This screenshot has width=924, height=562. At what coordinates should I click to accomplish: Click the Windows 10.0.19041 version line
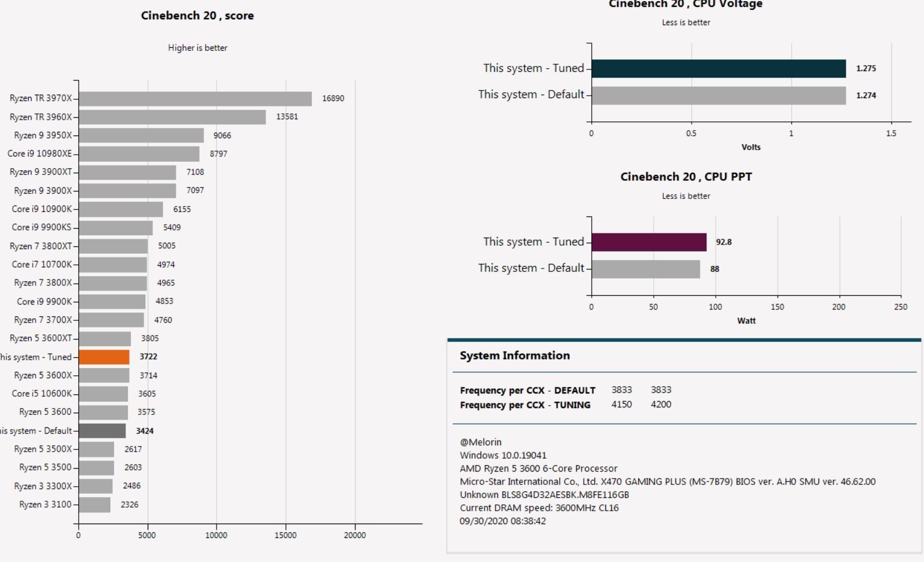point(503,455)
